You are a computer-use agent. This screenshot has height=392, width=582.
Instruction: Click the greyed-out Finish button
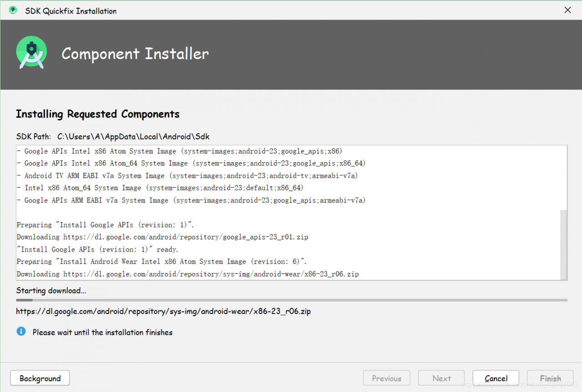[x=550, y=378]
